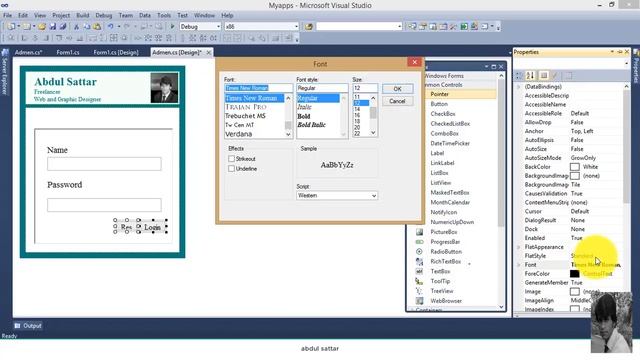Click the Find in Files icon beside x86
640x360 pixels.
pyautogui.click(x=309, y=27)
